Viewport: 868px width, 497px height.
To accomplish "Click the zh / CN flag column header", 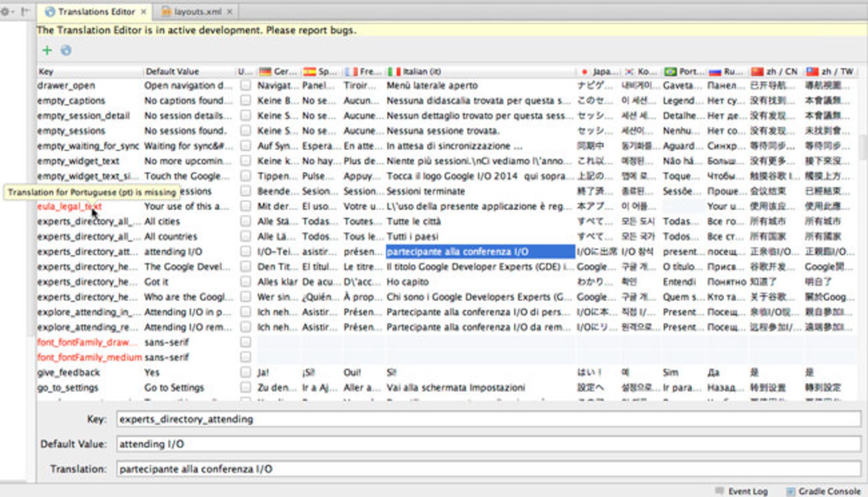I will [775, 71].
